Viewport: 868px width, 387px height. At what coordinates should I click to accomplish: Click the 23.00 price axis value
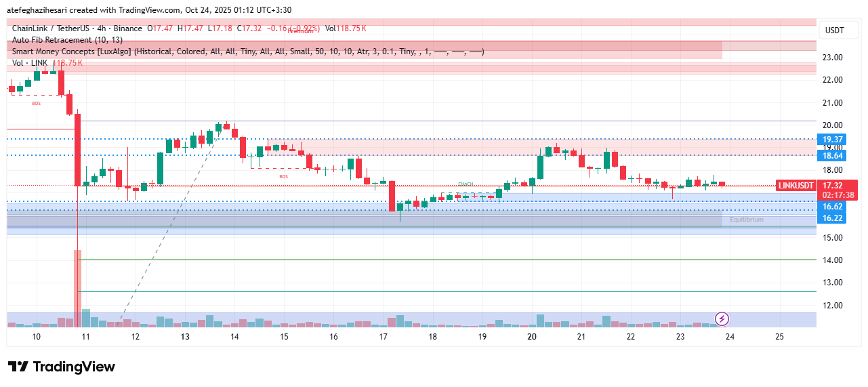coord(832,58)
